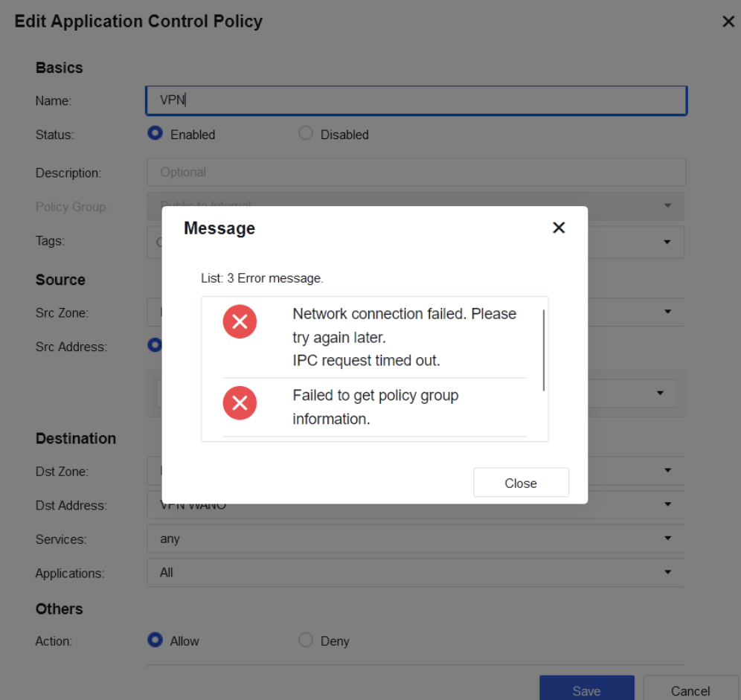Expand the Dst Address dropdown

click(x=667, y=504)
